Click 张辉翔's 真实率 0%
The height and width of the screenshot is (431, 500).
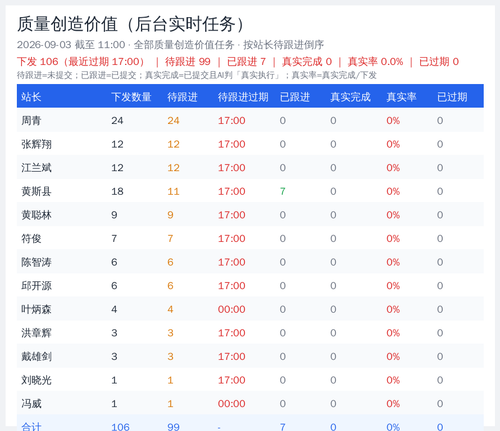click(393, 144)
